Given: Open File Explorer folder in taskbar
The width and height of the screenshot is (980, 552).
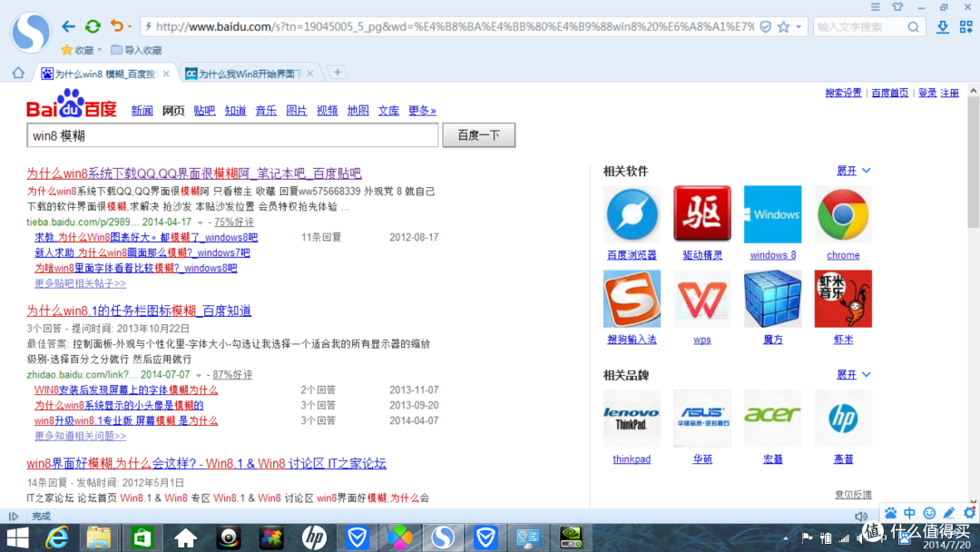Looking at the screenshot, I should 99,537.
